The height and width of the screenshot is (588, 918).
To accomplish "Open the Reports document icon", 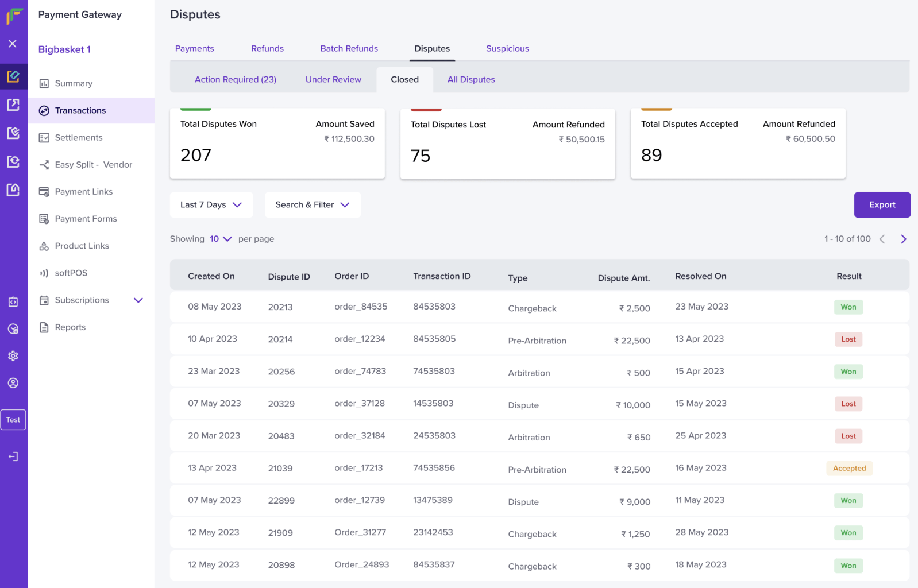I will [x=44, y=327].
